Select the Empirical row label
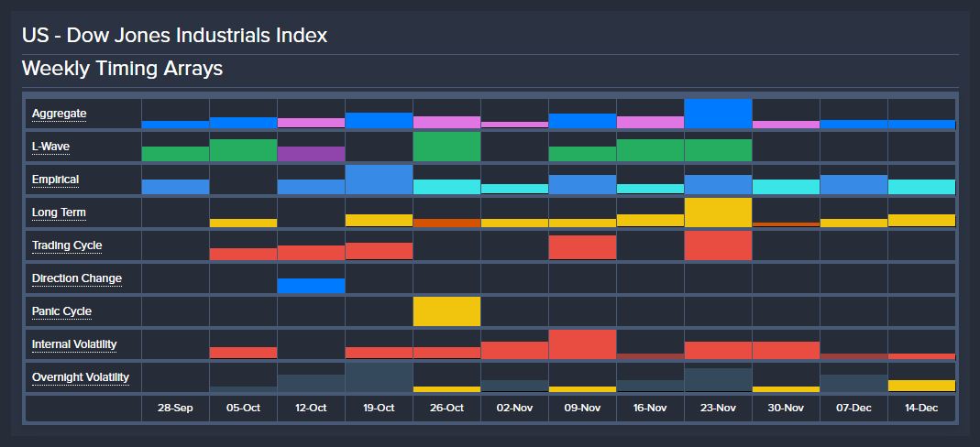The image size is (980, 447). coord(56,180)
